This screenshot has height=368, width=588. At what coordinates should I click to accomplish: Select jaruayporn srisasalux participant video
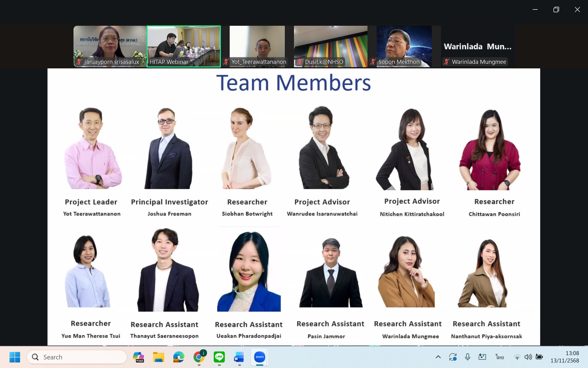[x=109, y=46]
